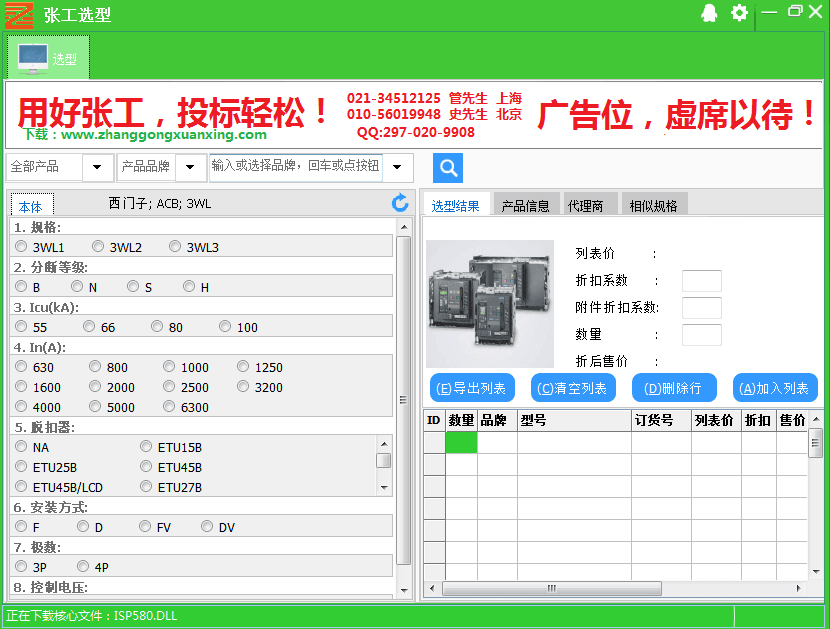The width and height of the screenshot is (830, 629).
Task: Click the red app logo icon
Action: [x=19, y=14]
